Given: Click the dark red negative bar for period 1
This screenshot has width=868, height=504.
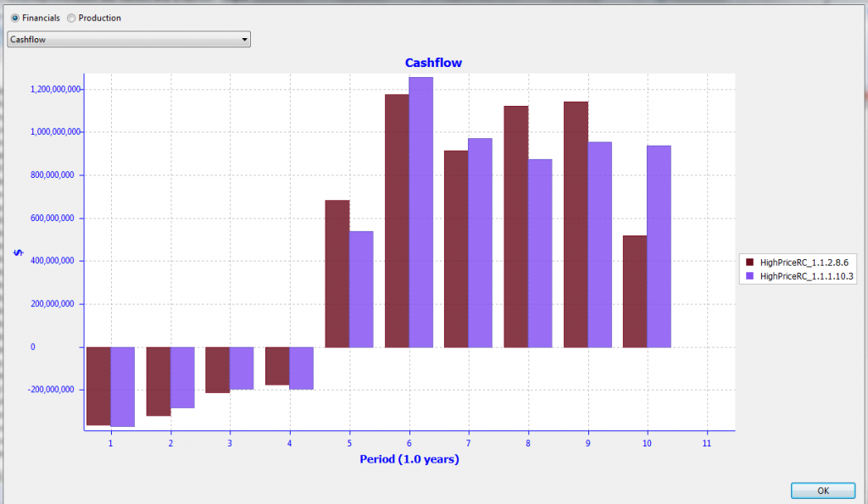Looking at the screenshot, I should coord(98,386).
